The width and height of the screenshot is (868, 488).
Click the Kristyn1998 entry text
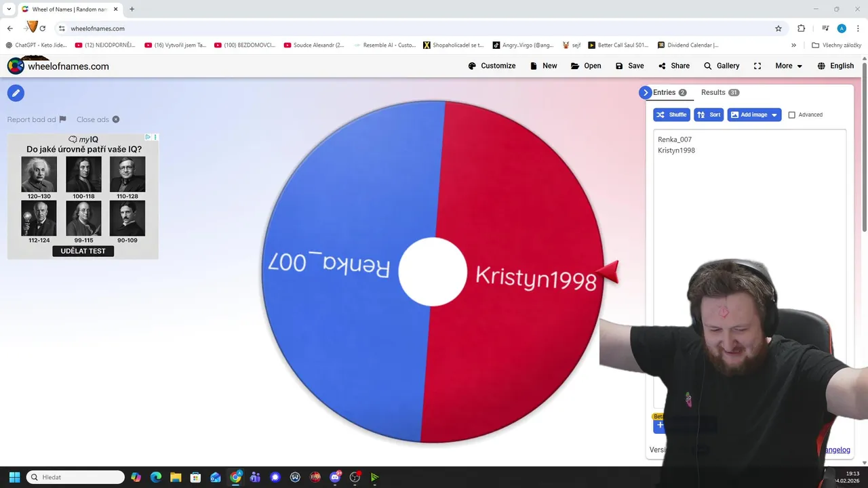pos(676,150)
